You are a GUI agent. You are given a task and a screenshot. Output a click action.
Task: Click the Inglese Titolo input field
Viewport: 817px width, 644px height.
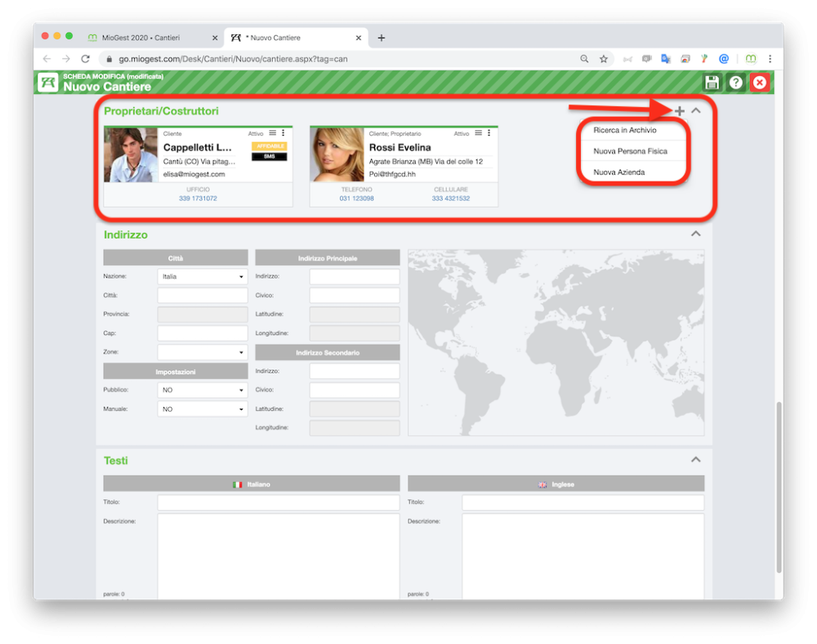click(583, 503)
